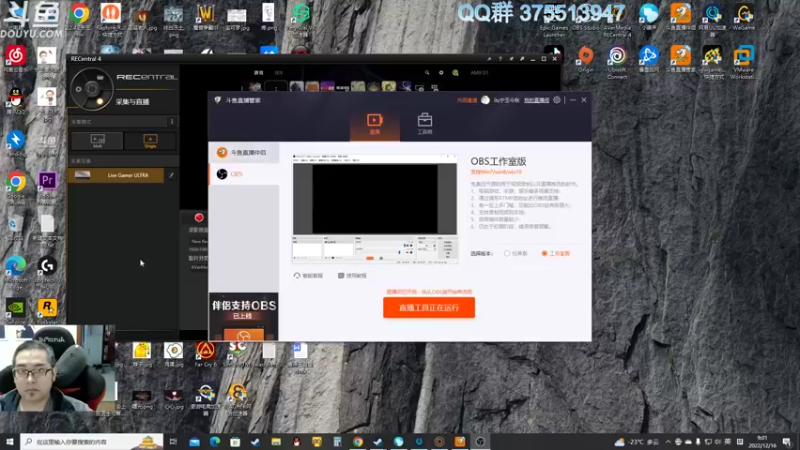This screenshot has height=450, width=800.
Task: Open capture mode options menu in RECentral
Action: pos(172,121)
